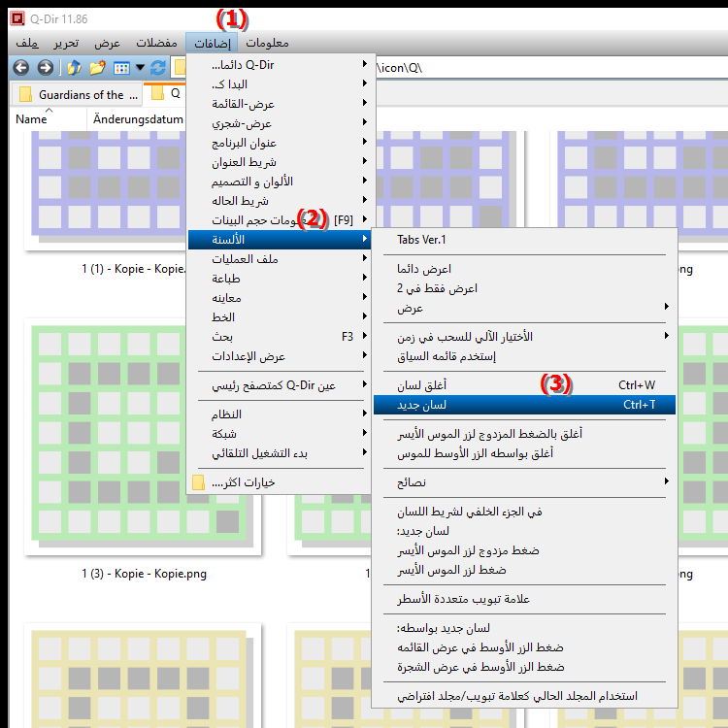The image size is (728, 728).
Task: Click the Forward navigation arrow in the toolbar
Action: [x=45, y=68]
